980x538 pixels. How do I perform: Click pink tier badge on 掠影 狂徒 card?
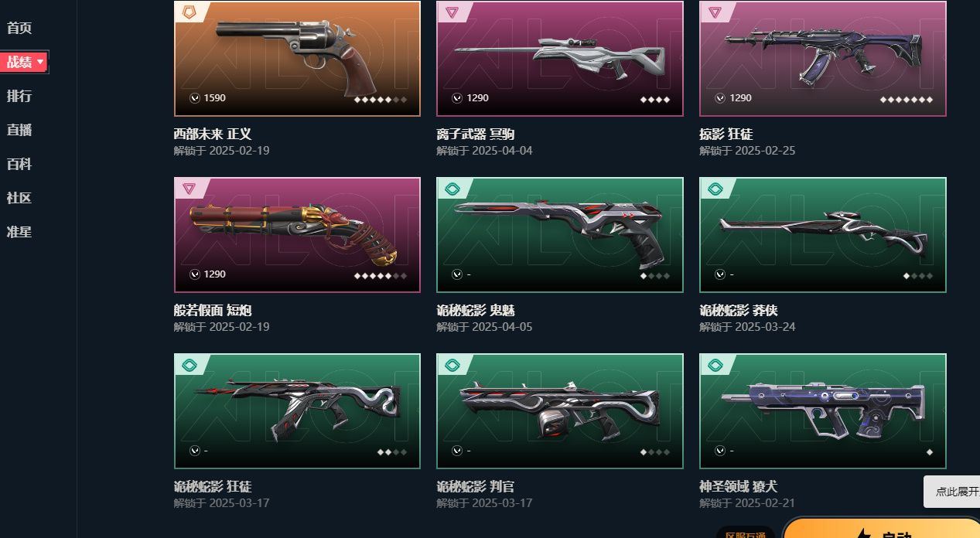tap(715, 12)
